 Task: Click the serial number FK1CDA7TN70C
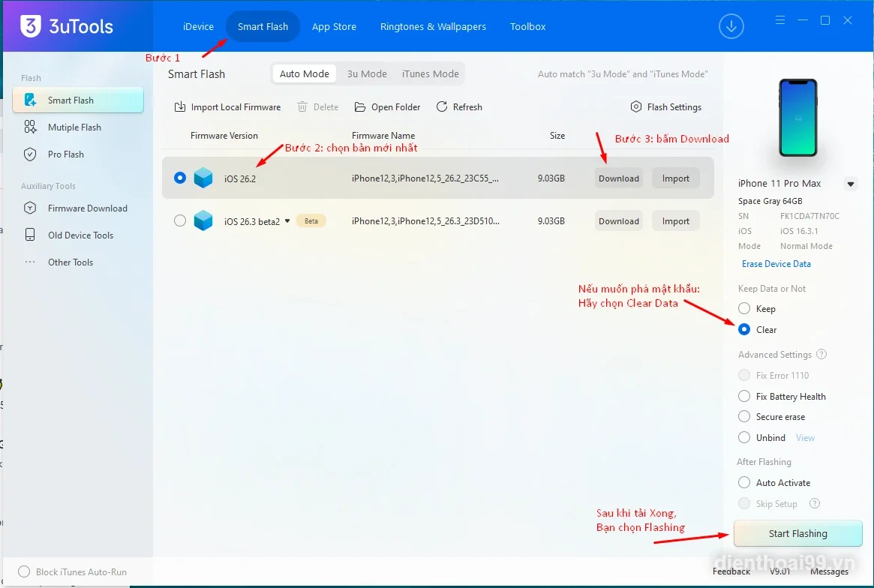point(809,216)
